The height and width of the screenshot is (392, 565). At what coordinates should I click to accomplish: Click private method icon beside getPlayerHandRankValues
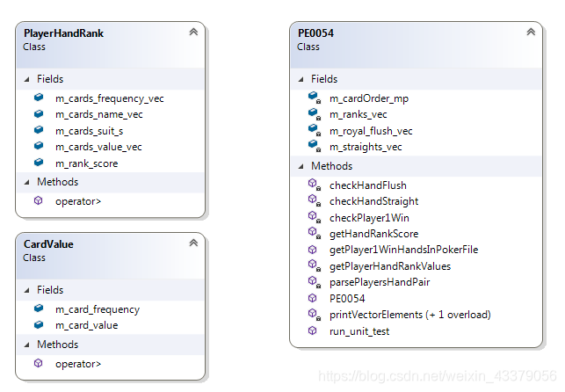(315, 265)
